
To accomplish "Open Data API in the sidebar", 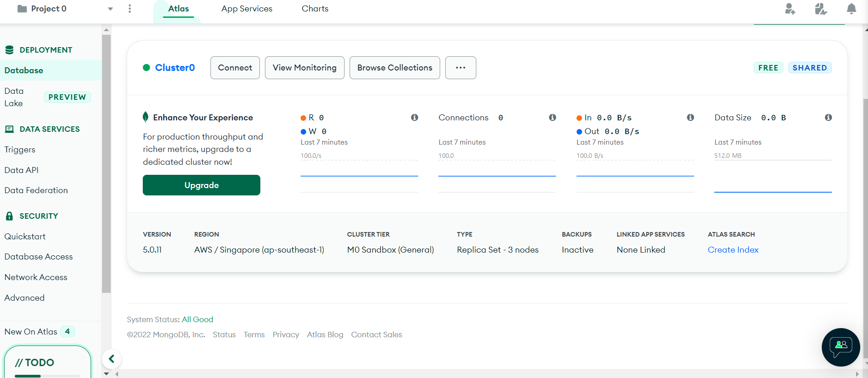I will click(x=22, y=170).
